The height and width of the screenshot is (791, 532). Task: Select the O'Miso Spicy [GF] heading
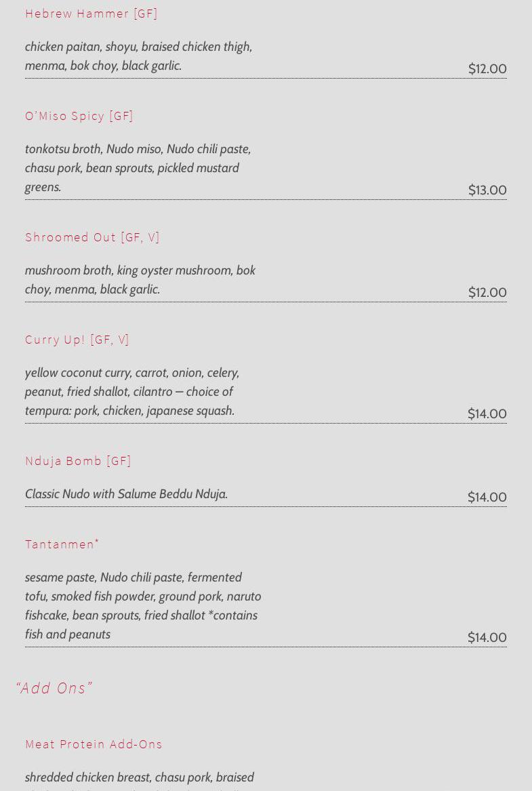pos(79,116)
